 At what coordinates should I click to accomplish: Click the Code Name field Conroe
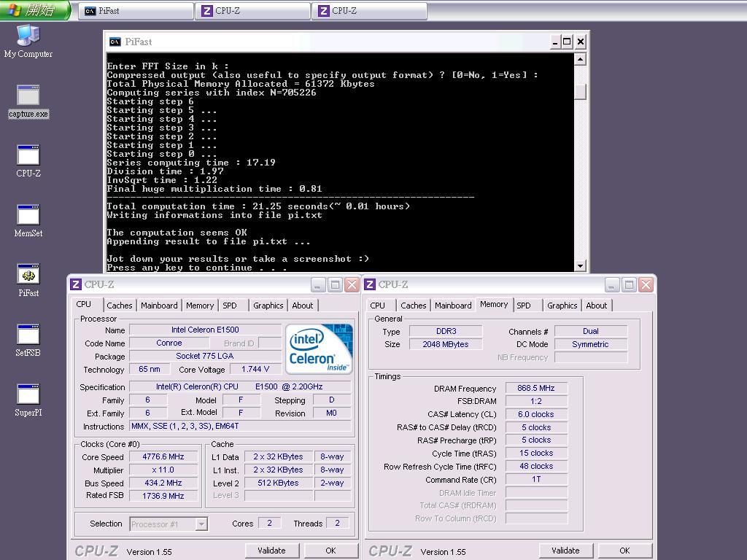(169, 343)
